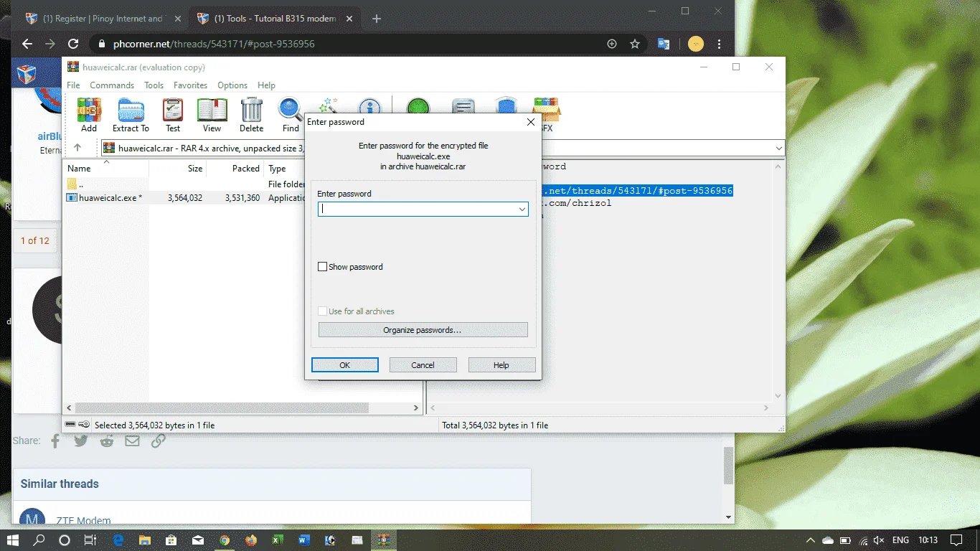Share thread via Twitter icon
Screen dimensions: 980x551
coord(81,441)
